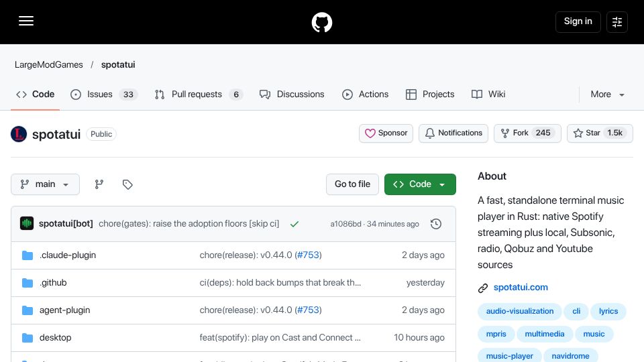This screenshot has width=644, height=362.
Task: Open the latest commit message about adoption floors
Action: (189, 224)
